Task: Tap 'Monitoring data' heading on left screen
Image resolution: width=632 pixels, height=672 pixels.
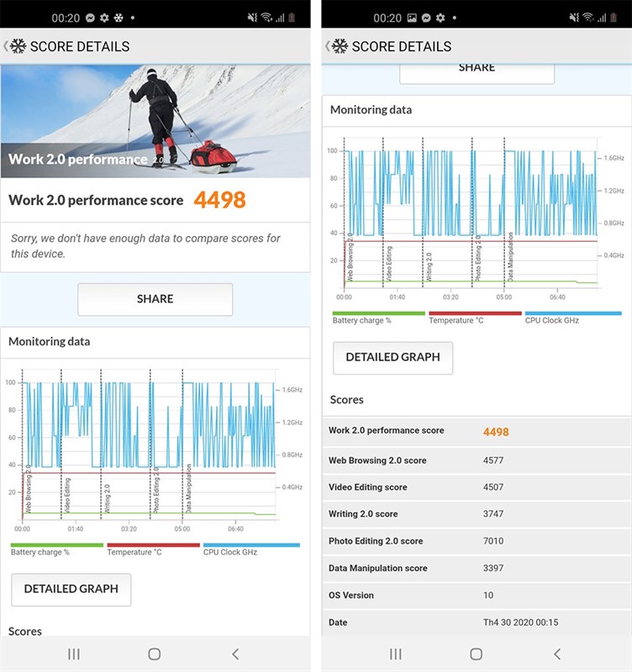Action: tap(50, 342)
